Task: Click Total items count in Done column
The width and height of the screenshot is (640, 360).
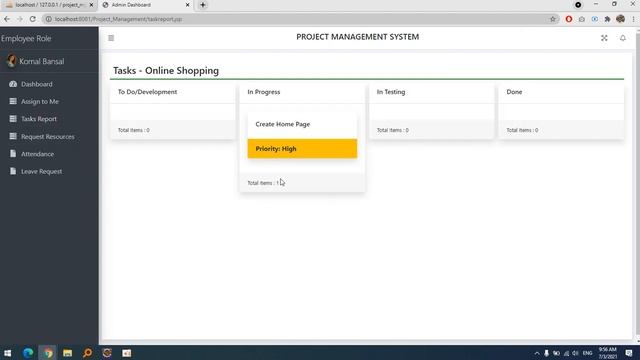Action: 522,130
